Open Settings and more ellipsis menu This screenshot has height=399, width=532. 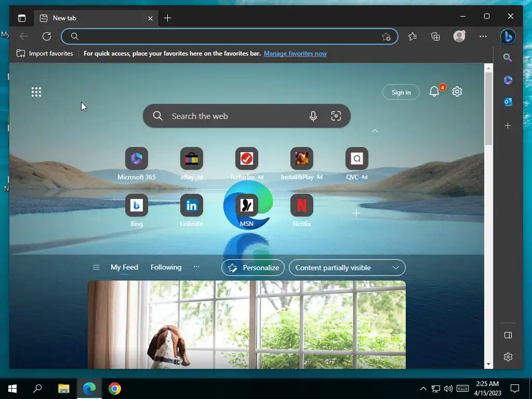coord(483,36)
